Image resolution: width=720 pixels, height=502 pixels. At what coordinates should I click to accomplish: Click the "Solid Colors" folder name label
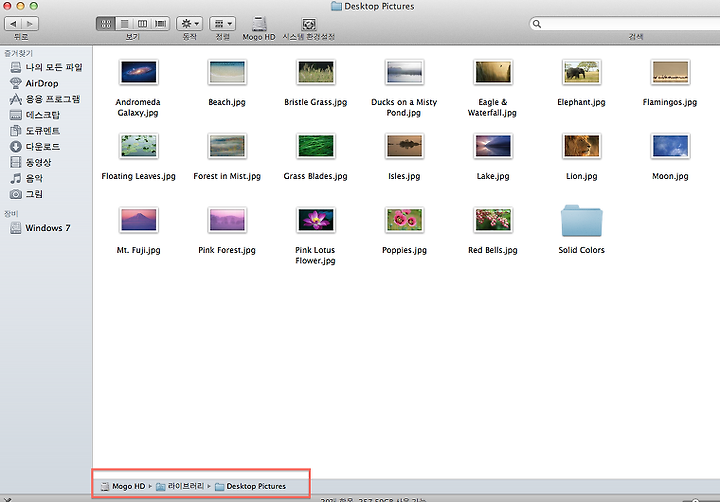coord(581,250)
